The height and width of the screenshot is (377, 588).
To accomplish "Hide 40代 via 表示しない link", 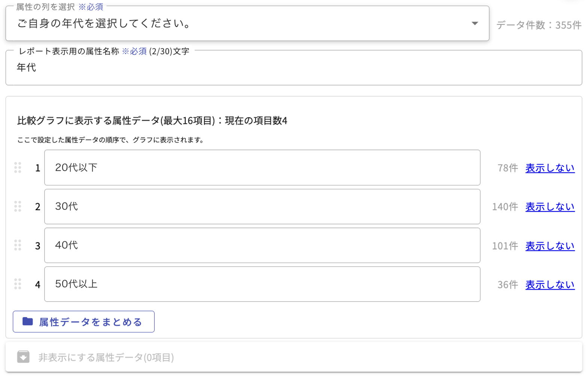I will click(x=549, y=246).
